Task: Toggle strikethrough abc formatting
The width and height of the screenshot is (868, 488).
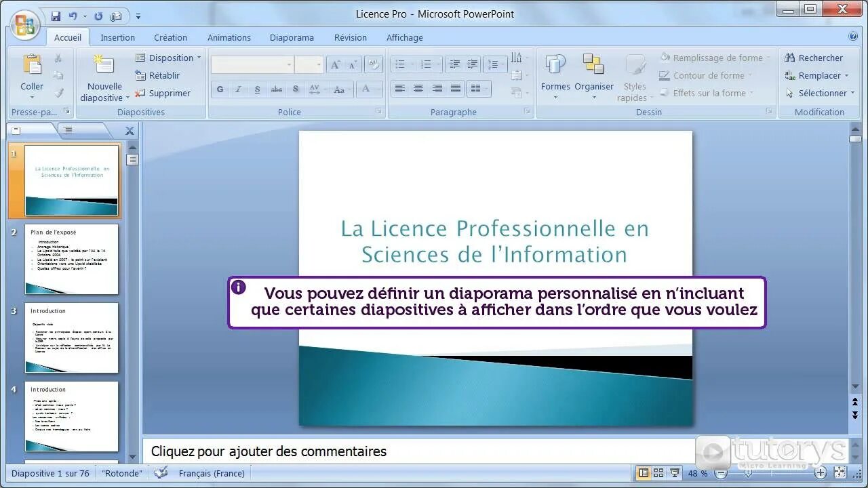Action: tap(276, 89)
